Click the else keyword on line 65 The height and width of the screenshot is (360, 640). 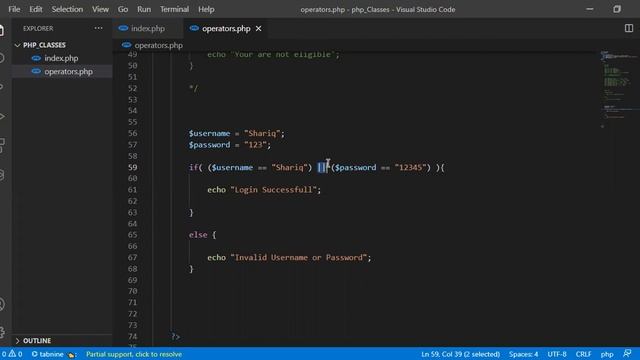point(198,235)
